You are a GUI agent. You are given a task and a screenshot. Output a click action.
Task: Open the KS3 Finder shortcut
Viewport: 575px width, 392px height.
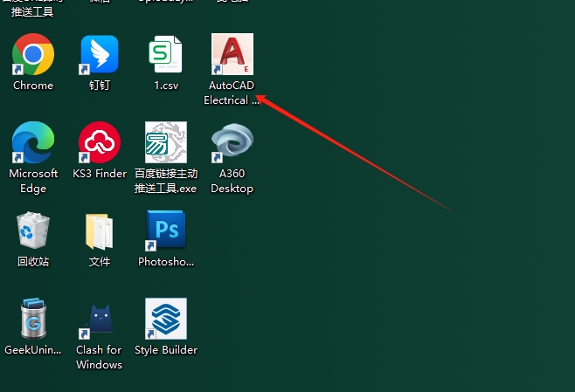(100, 142)
